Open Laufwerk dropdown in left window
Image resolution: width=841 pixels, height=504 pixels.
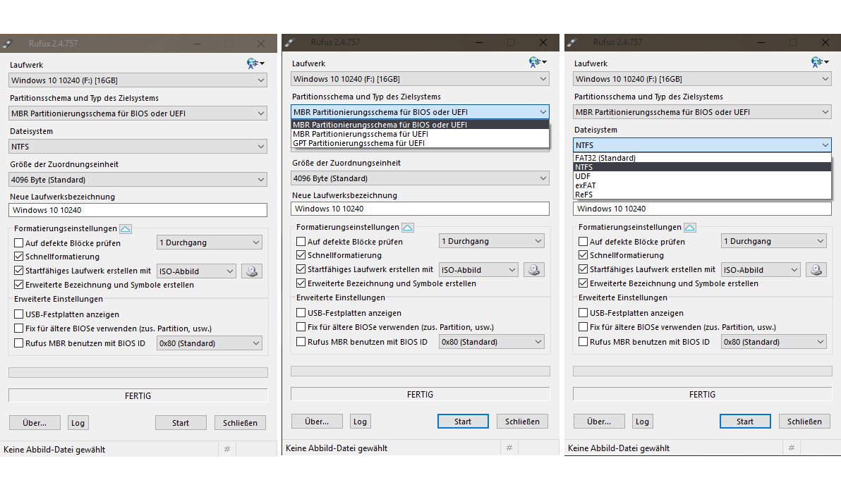pos(138,80)
